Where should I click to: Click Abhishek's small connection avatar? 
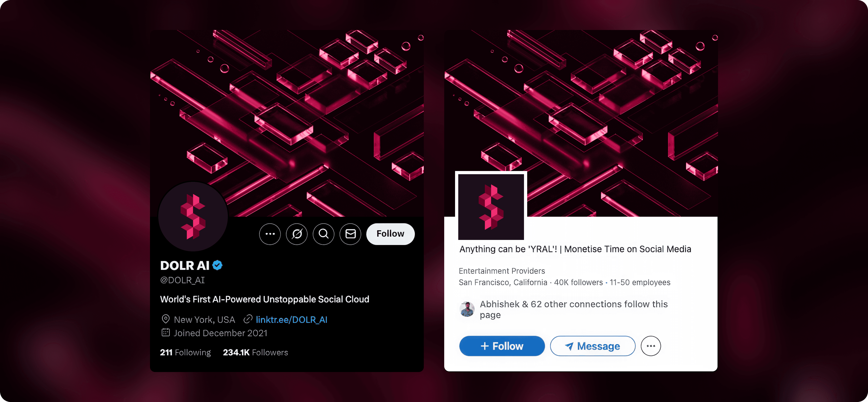coord(467,309)
